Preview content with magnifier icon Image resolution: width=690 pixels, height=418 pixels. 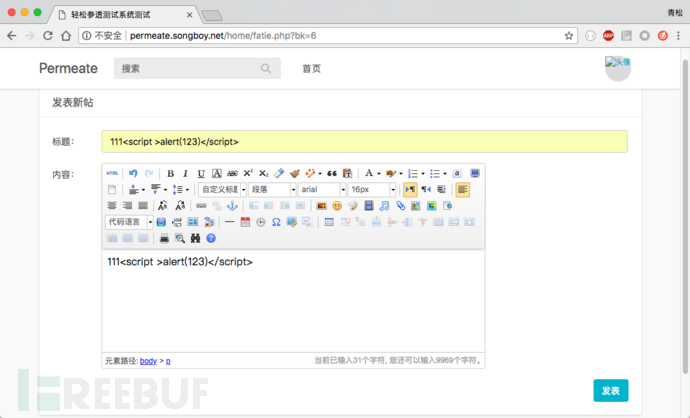tap(180, 238)
